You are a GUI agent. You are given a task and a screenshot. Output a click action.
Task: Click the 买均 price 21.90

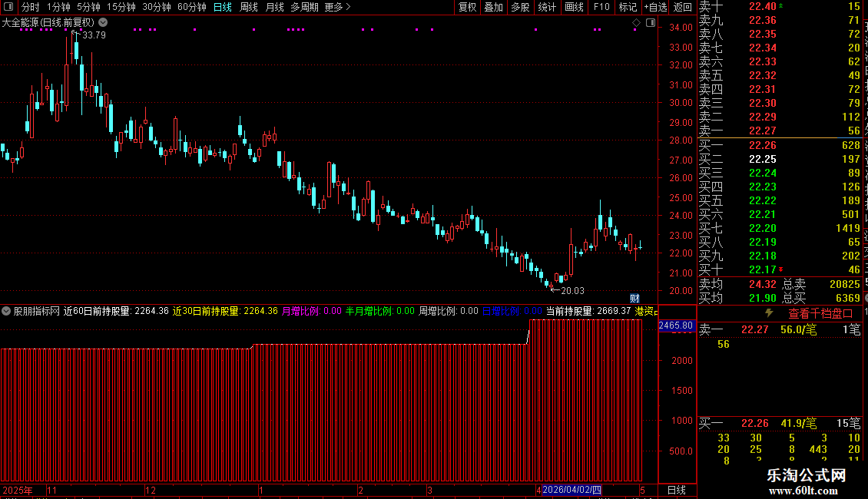click(x=762, y=298)
